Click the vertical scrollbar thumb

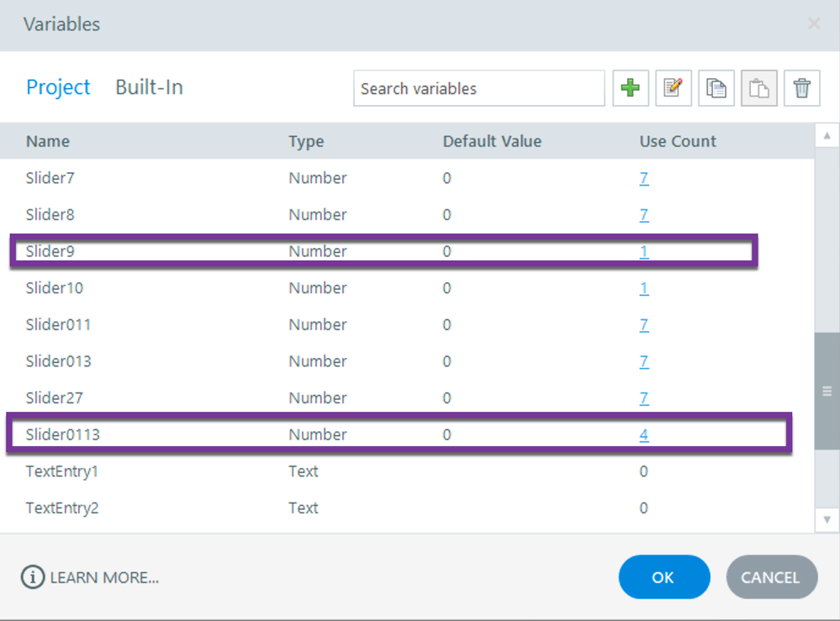click(x=827, y=391)
